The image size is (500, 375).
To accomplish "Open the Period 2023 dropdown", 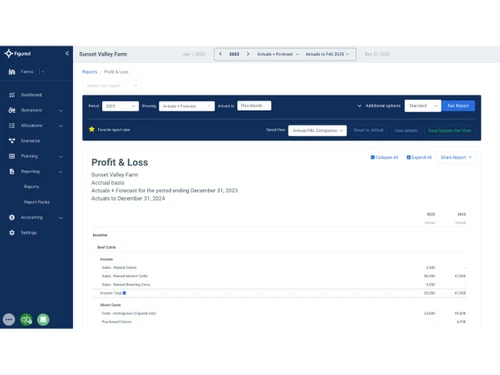I will click(120, 106).
